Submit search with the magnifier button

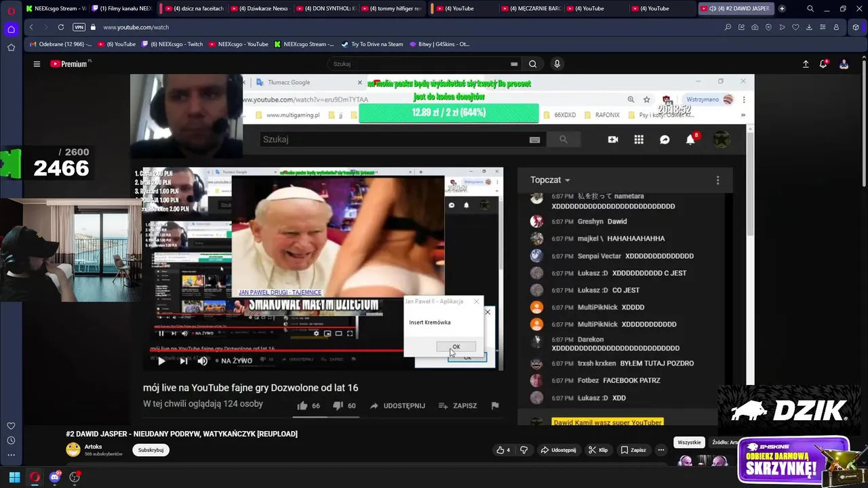tap(533, 64)
